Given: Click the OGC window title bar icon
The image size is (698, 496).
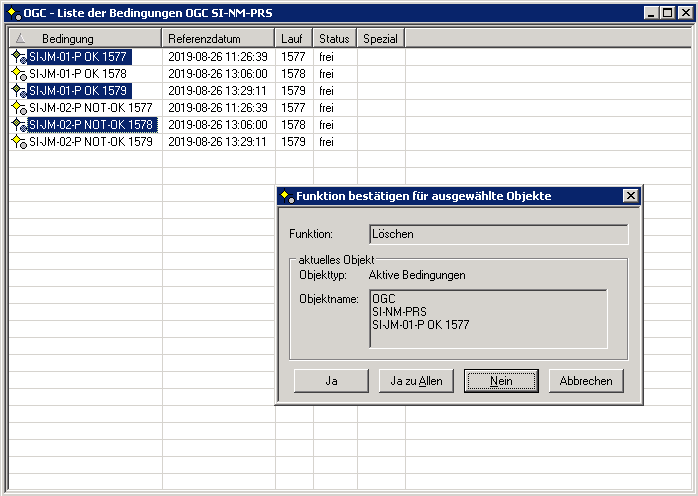Looking at the screenshot, I should click(12, 13).
